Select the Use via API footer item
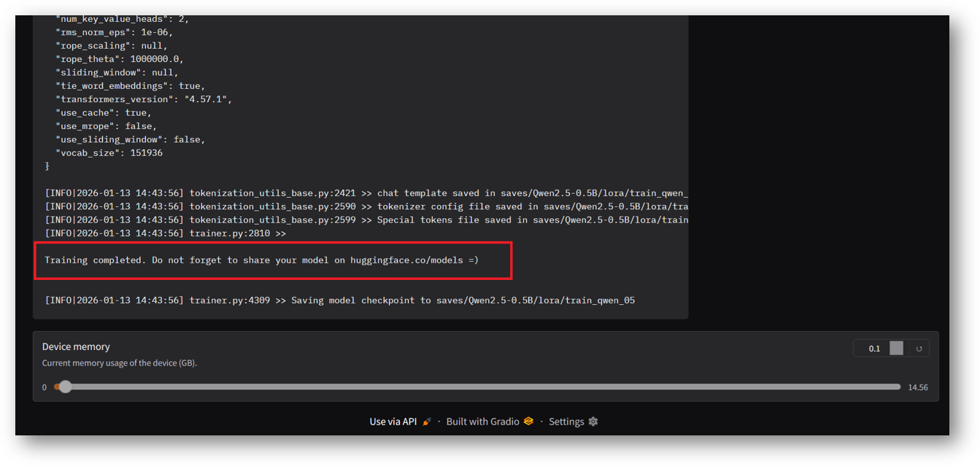 pyautogui.click(x=394, y=421)
